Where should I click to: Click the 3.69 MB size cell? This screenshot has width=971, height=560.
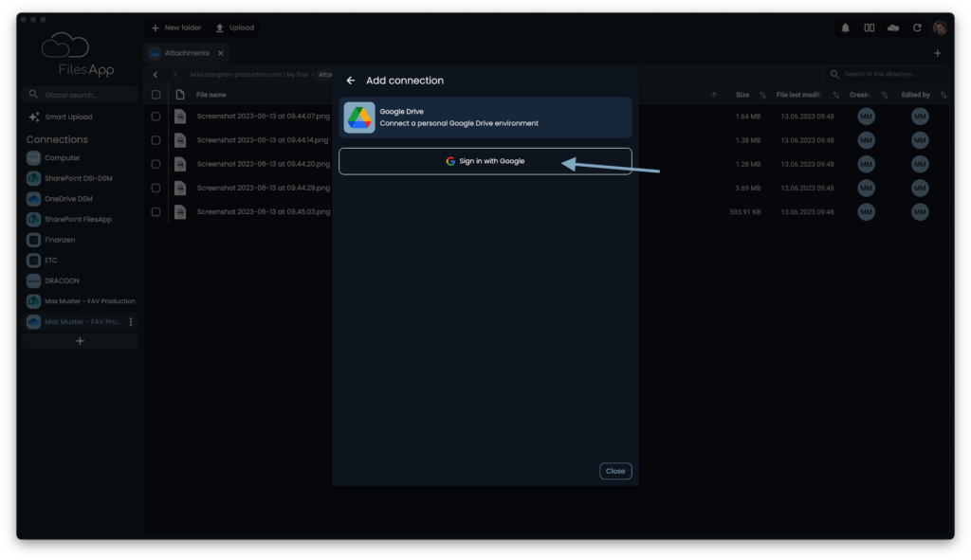point(748,189)
